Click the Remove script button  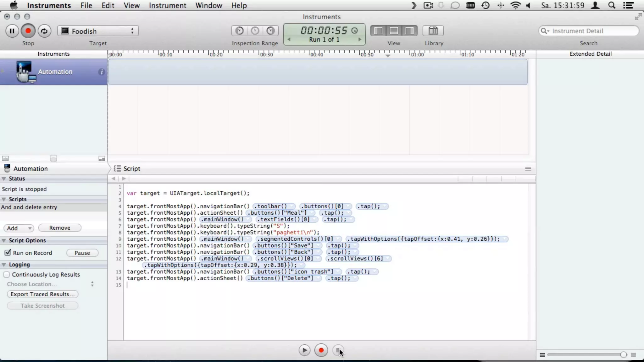pos(59,228)
